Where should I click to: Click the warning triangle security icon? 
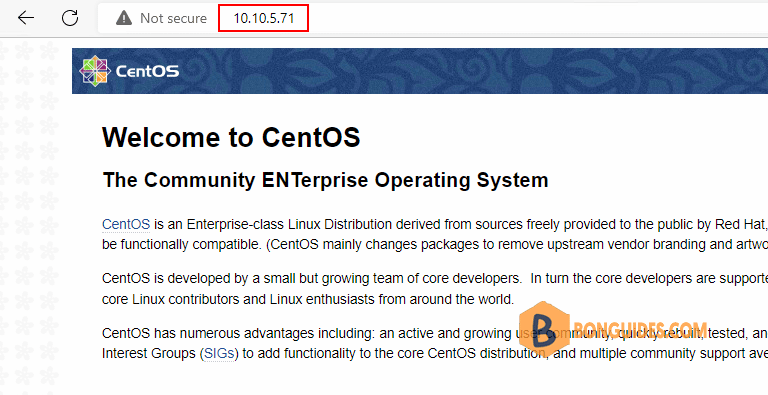123,18
